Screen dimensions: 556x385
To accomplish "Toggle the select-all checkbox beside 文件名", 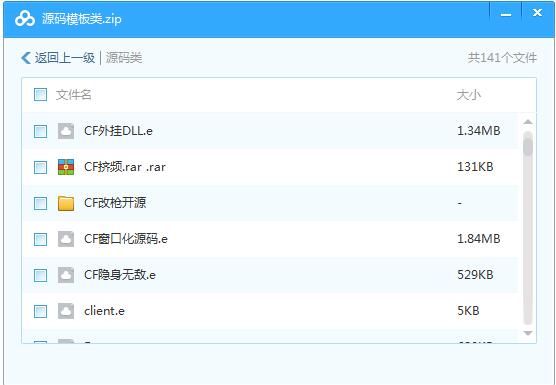I will pos(40,95).
